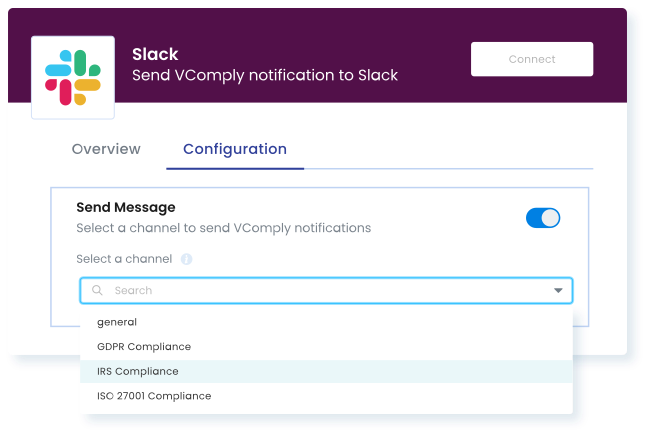Switch to the Overview tab
The image size is (649, 436).
point(106,149)
